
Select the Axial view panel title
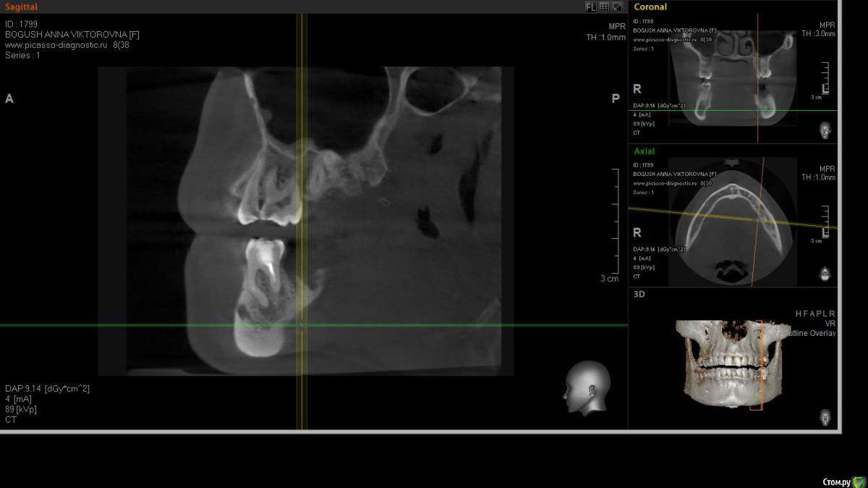(x=644, y=151)
